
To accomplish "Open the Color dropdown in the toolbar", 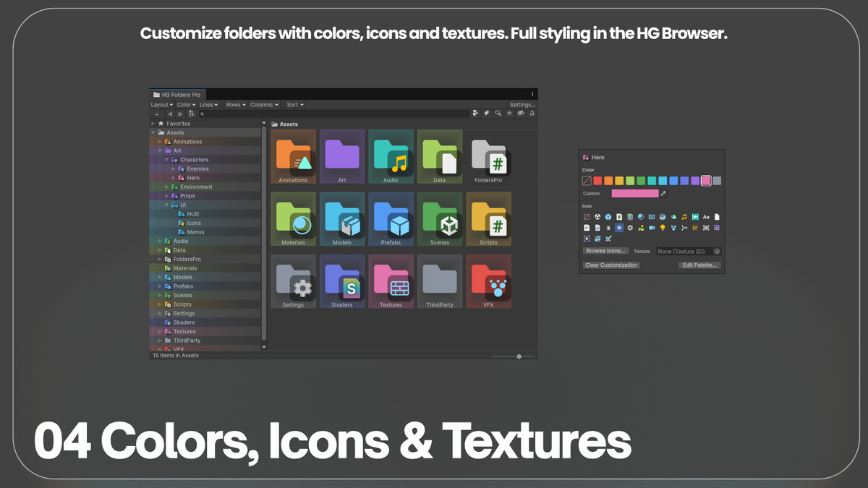I will tap(186, 105).
